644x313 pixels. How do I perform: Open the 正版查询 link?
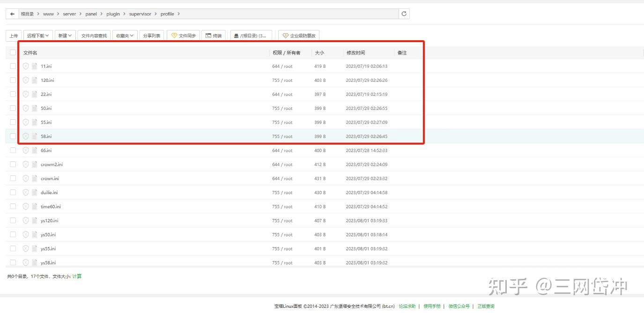[486, 306]
